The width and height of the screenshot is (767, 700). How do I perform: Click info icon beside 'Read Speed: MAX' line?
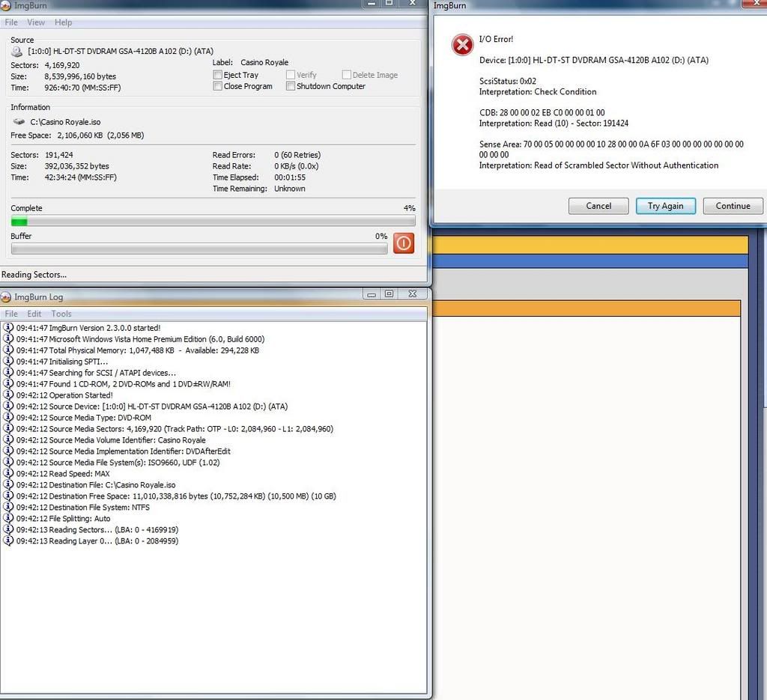pyautogui.click(x=8, y=473)
